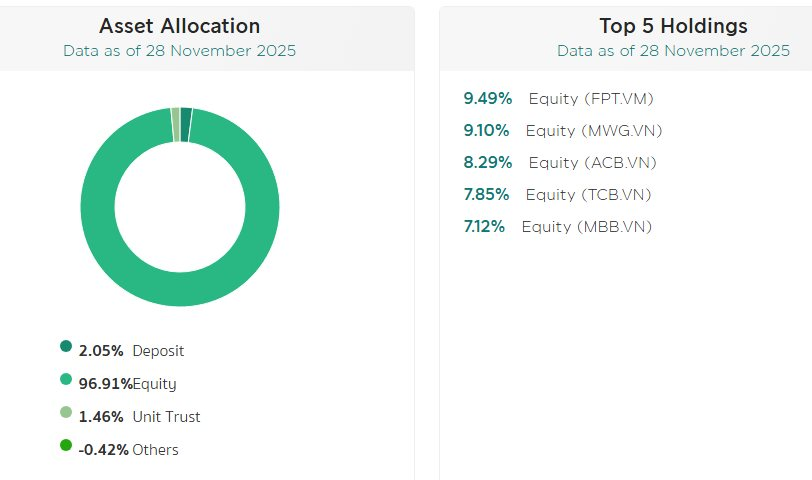Viewport: 812px width, 480px height.
Task: Click the Others legend color dot
Action: (66, 446)
